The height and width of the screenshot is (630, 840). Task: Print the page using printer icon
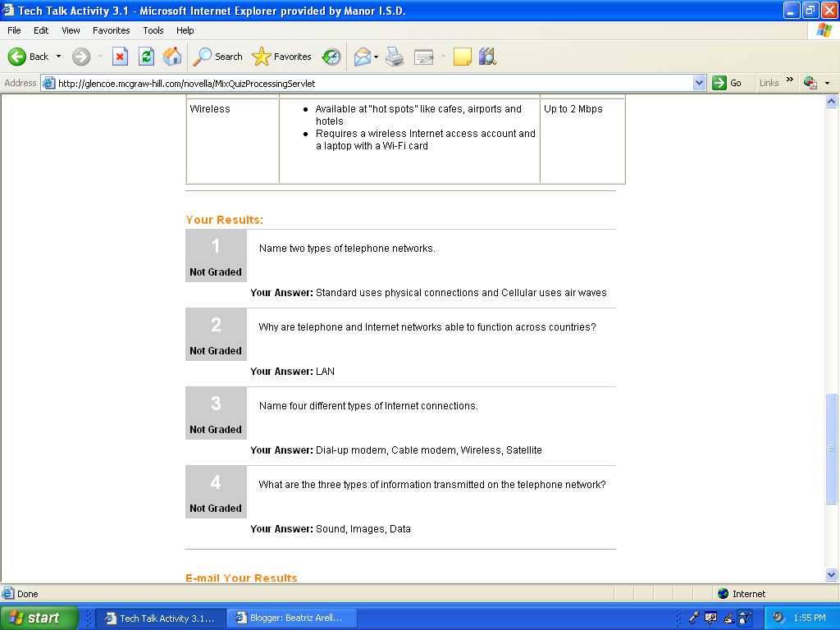(395, 57)
